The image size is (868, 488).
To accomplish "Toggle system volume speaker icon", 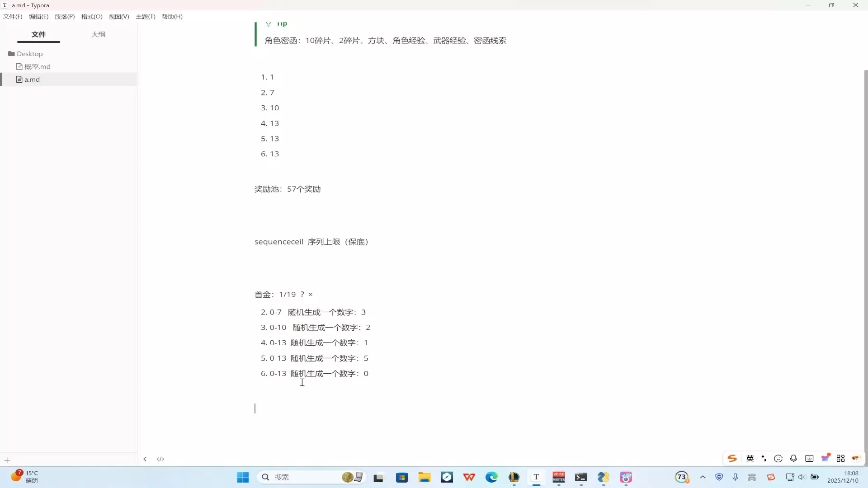I will (802, 477).
